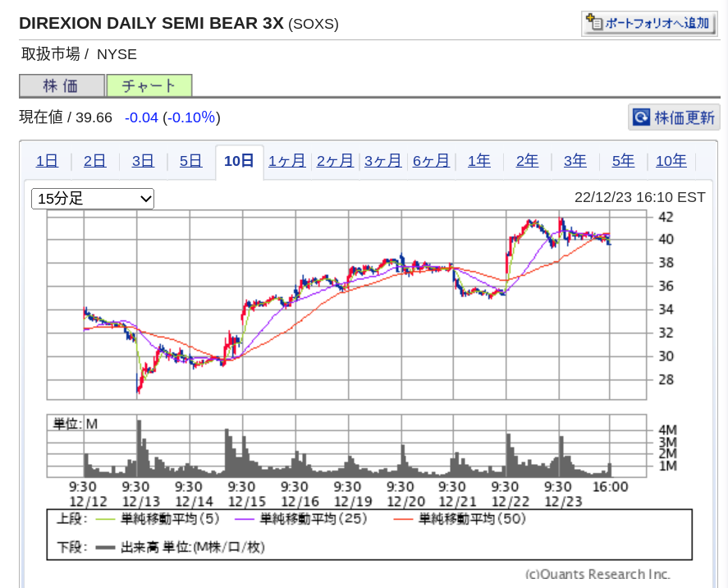Click the 単純移動平均(25) legend entry
Screen dimensions: 728x588
(301, 519)
